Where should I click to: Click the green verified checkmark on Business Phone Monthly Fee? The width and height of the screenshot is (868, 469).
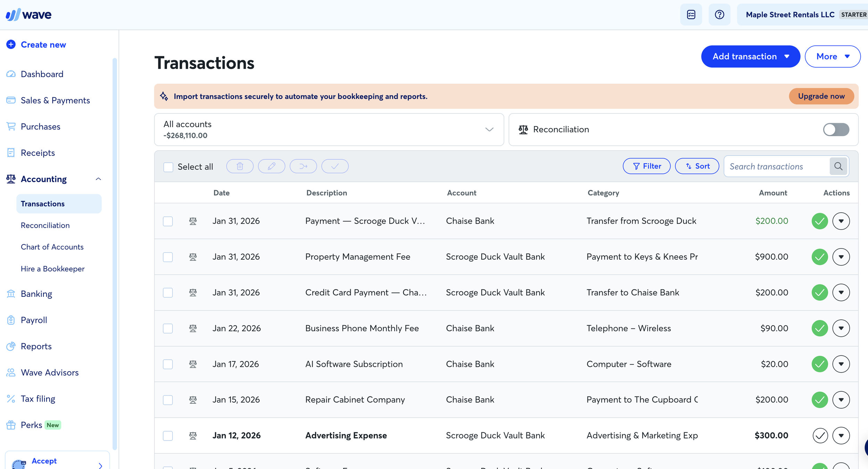tap(819, 328)
